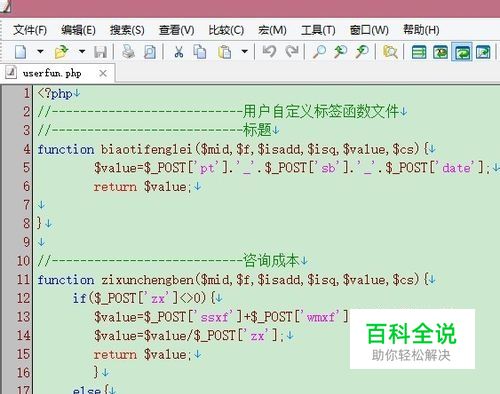Expand the Paste dropdown arrow

pyautogui.click(x=245, y=52)
